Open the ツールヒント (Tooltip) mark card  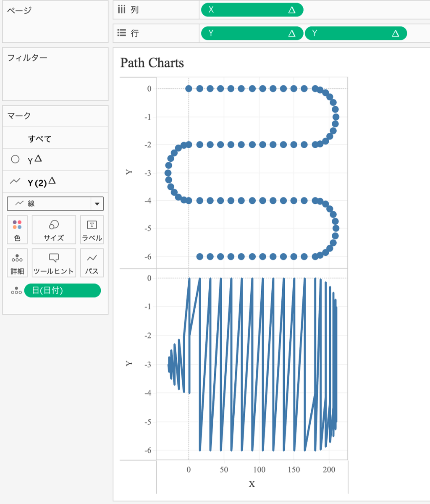[x=54, y=263]
